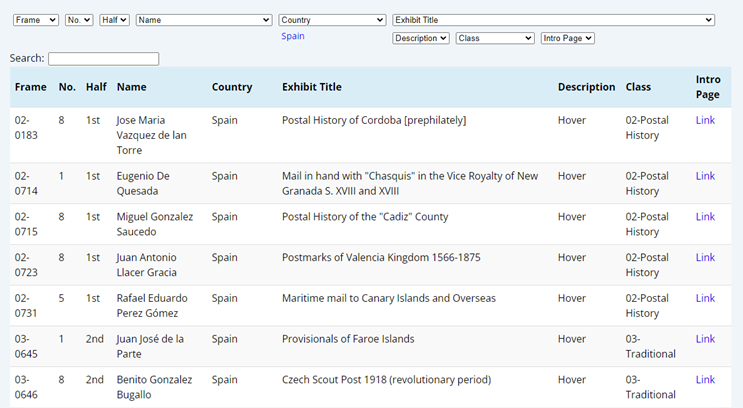Click Hover description in frame 02-0731 row
The image size is (743, 408).
572,299
